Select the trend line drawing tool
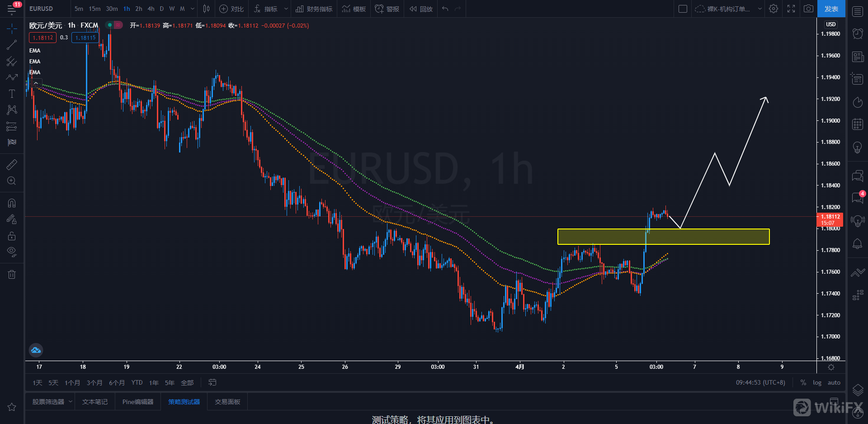This screenshot has width=868, height=424. (x=12, y=45)
